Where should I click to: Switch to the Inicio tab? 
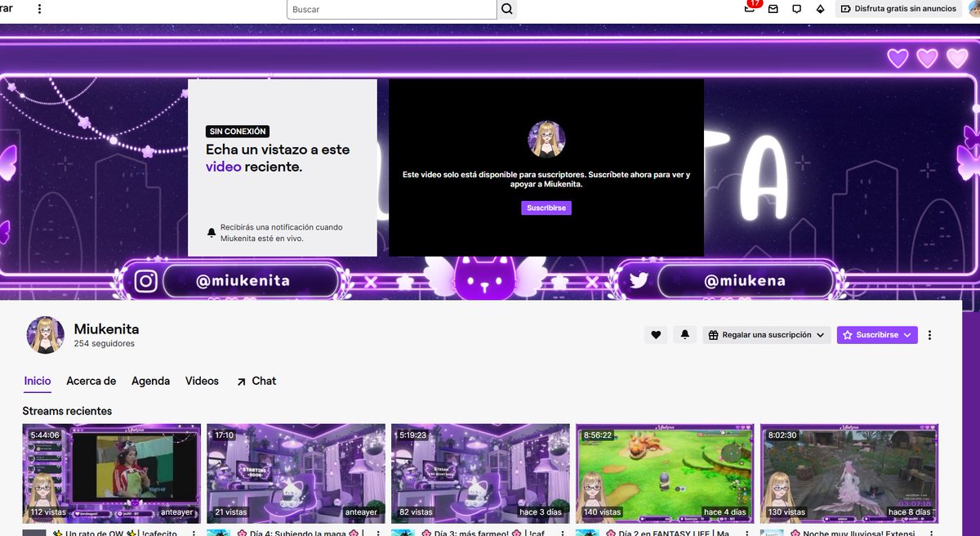[x=38, y=381]
